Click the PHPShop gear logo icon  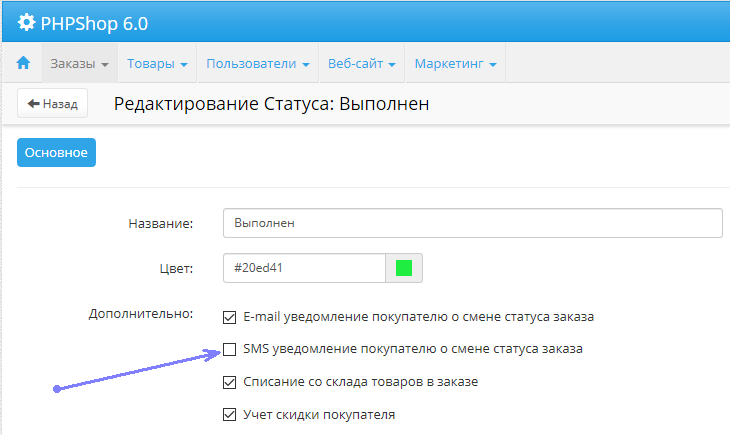(27, 22)
